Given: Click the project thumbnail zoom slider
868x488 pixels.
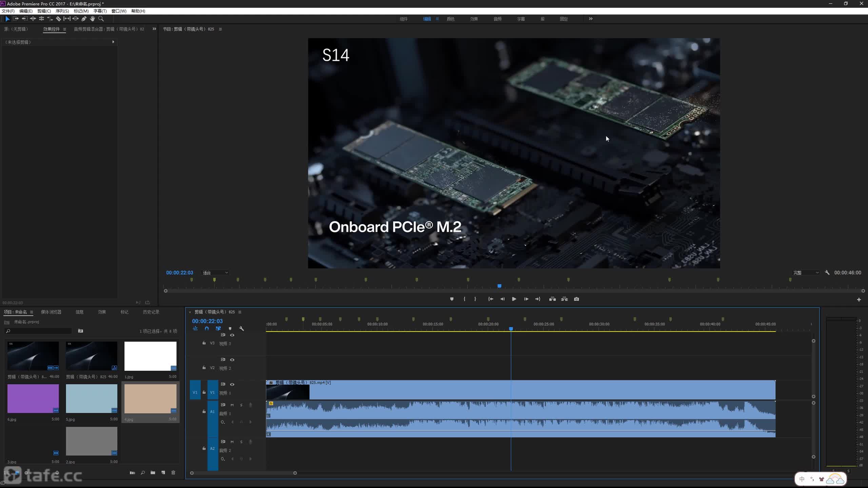Looking at the screenshot, I should [26, 472].
